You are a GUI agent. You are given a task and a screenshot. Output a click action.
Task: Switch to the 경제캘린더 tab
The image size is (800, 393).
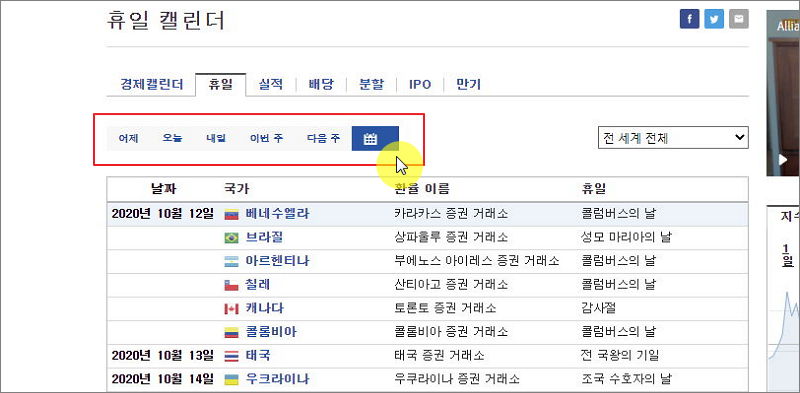pos(152,84)
